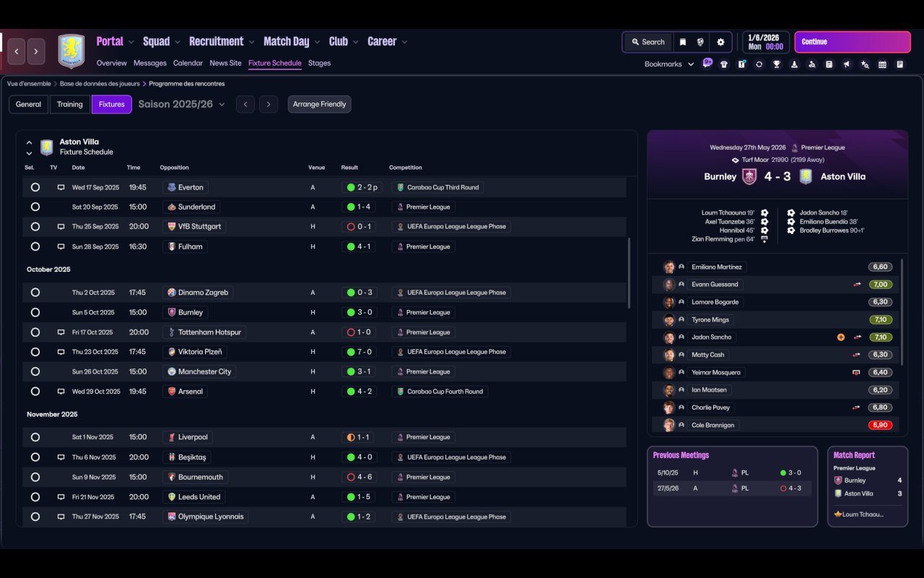The image size is (924, 578).
Task: Click red card icon on Yeimar Mosquera row
Action: [856, 373]
